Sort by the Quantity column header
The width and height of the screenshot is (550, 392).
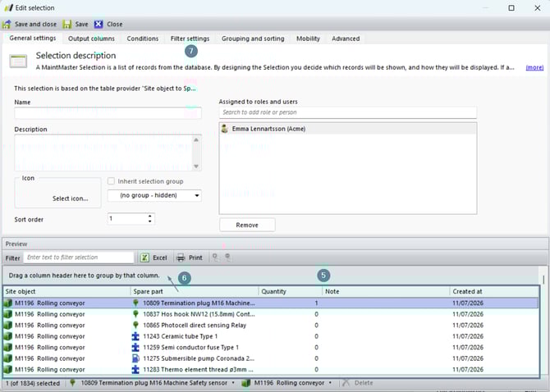point(291,291)
